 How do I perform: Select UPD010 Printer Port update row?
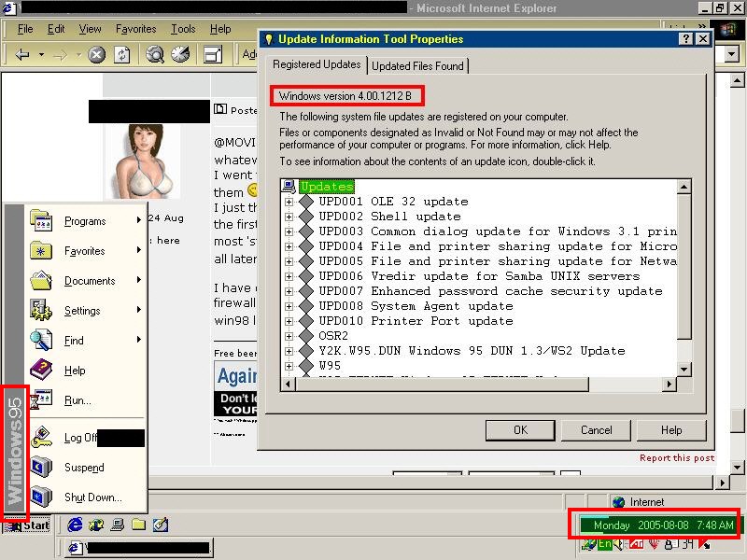(416, 321)
